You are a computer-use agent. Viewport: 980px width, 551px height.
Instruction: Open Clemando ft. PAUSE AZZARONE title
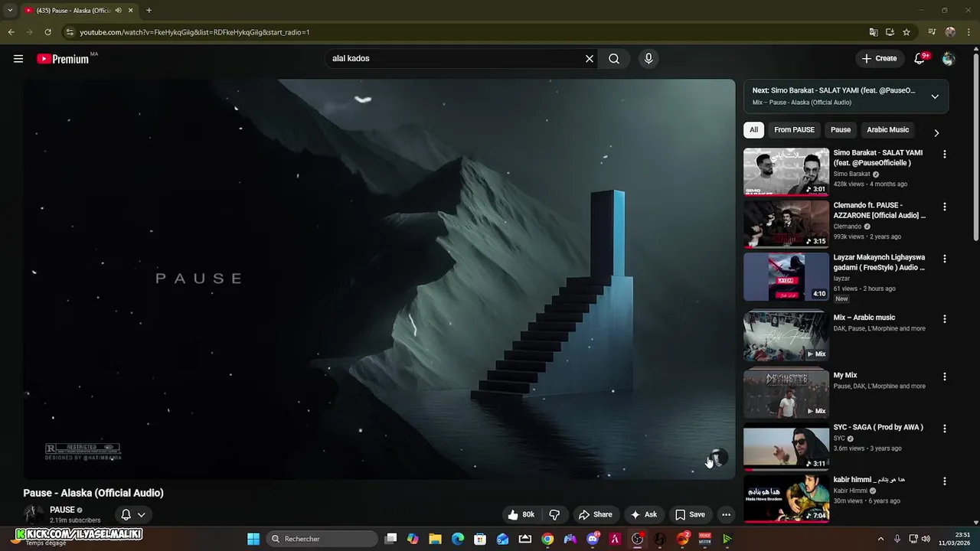[879, 210]
